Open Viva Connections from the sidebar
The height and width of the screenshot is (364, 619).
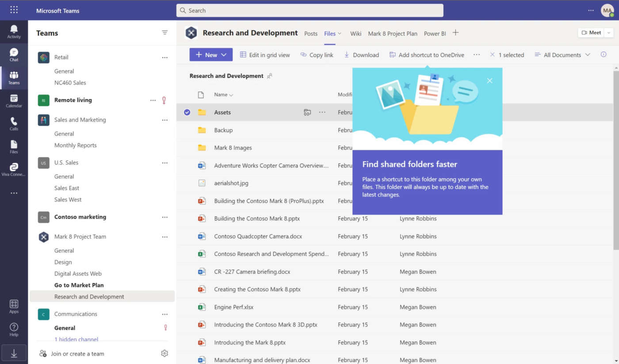(14, 168)
